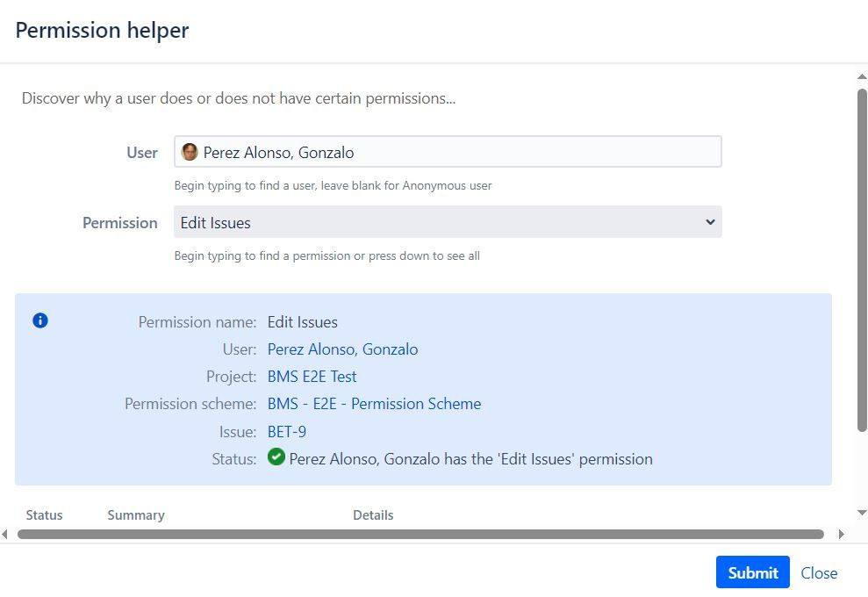The width and height of the screenshot is (868, 597).
Task: Click the 'Permission helper' dialog title
Action: coord(102,30)
